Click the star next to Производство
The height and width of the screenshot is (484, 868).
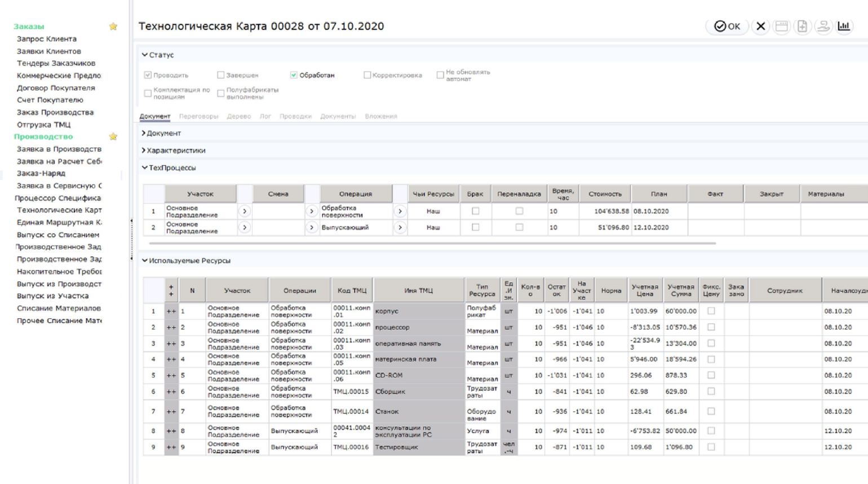113,137
